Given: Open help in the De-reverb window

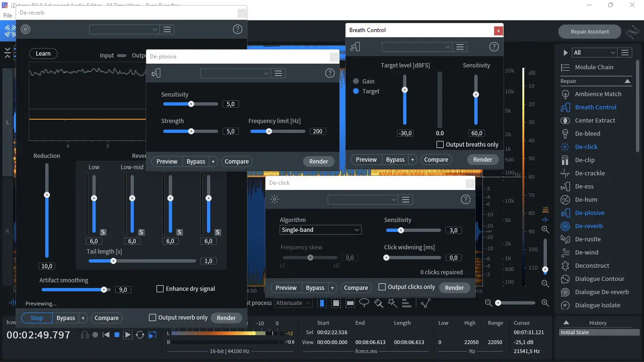Looking at the screenshot, I should 238,29.
